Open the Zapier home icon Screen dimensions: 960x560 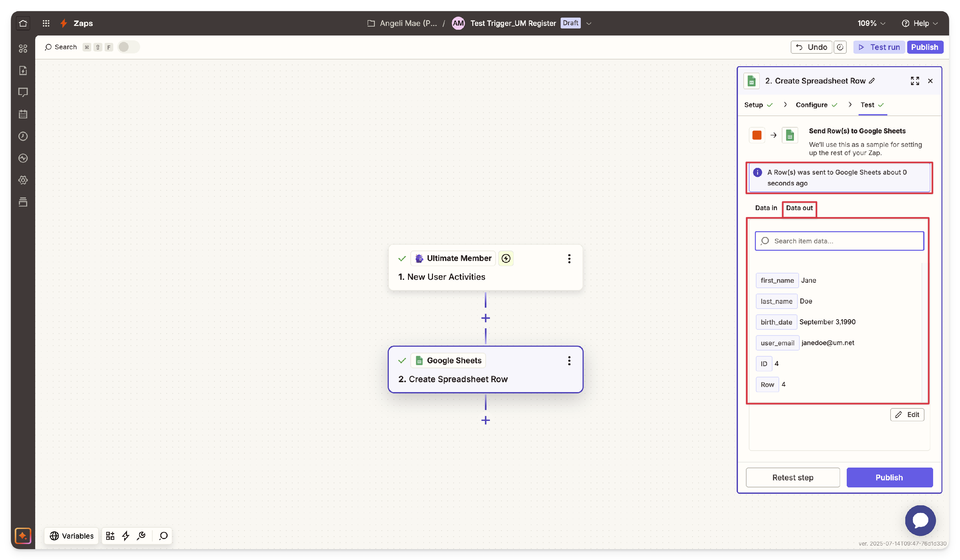(x=23, y=23)
